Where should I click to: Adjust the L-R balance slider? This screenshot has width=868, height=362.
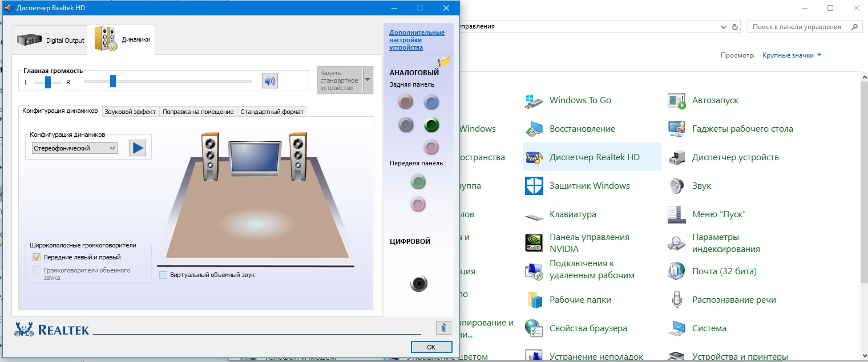tap(49, 82)
